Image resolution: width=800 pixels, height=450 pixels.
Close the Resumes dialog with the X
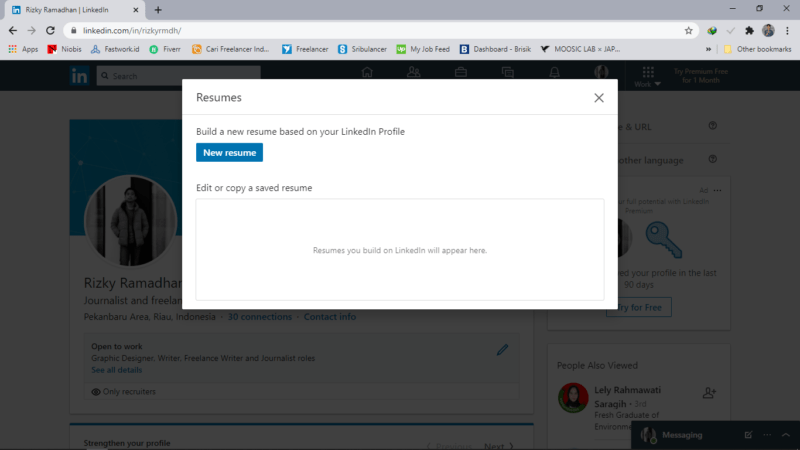pos(598,97)
